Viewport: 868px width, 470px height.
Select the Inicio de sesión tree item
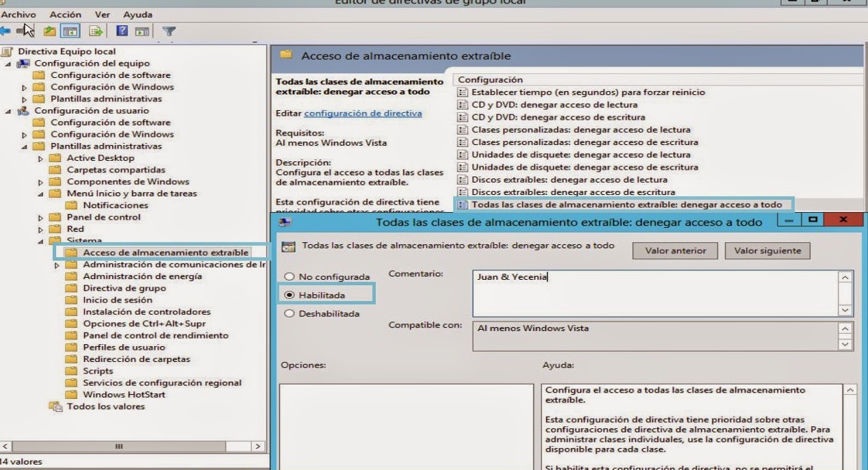tap(119, 300)
